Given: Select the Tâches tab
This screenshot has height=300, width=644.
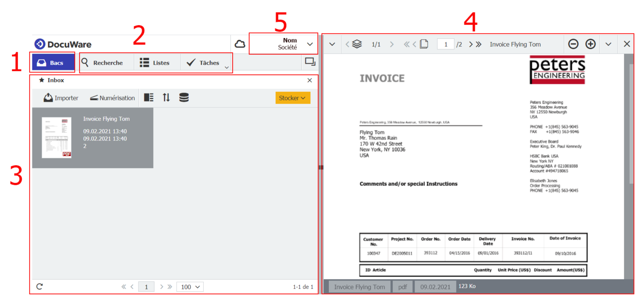Looking at the screenshot, I should pos(203,63).
